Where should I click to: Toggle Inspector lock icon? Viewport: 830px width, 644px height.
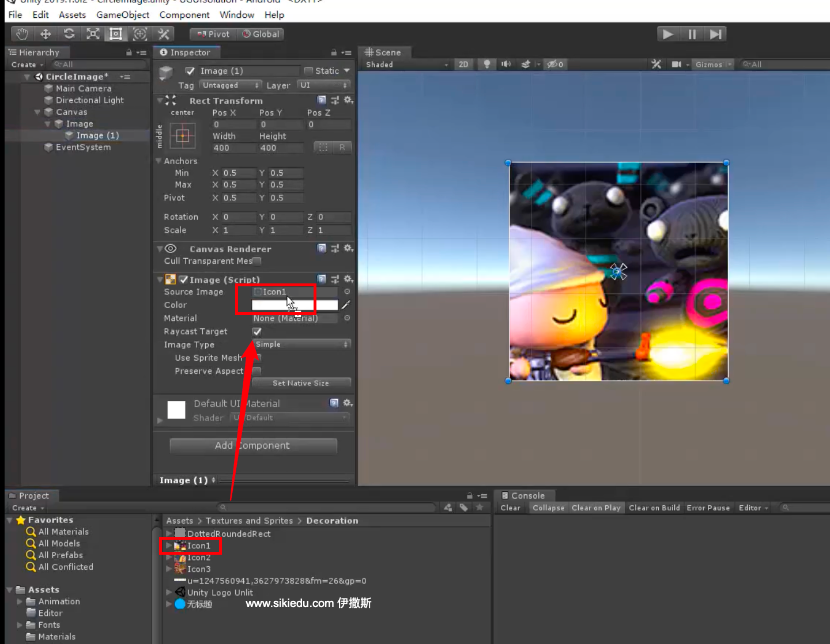pos(333,52)
